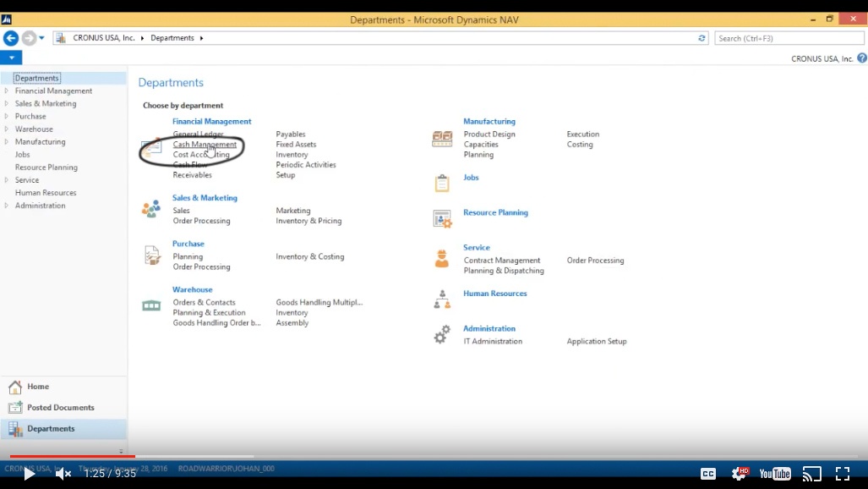Image resolution: width=868 pixels, height=489 pixels.
Task: Open the Inventory & Pricing link
Action: (308, 221)
